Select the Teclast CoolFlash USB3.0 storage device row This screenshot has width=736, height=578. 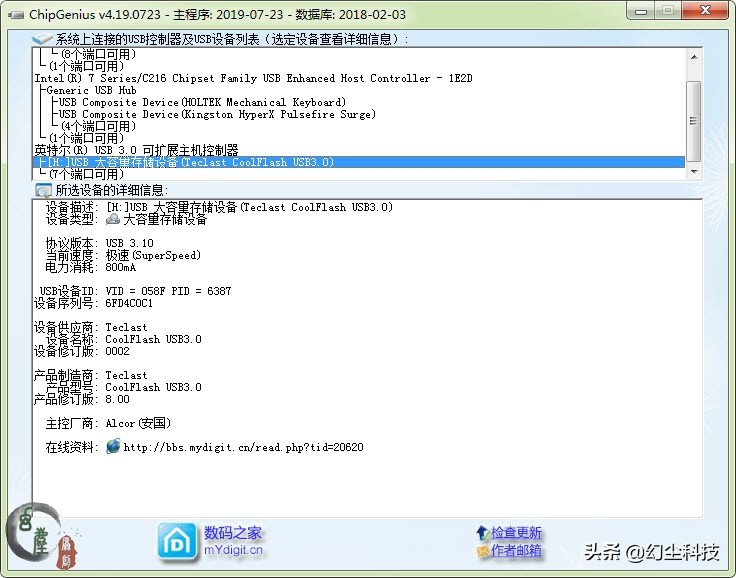tap(359, 162)
